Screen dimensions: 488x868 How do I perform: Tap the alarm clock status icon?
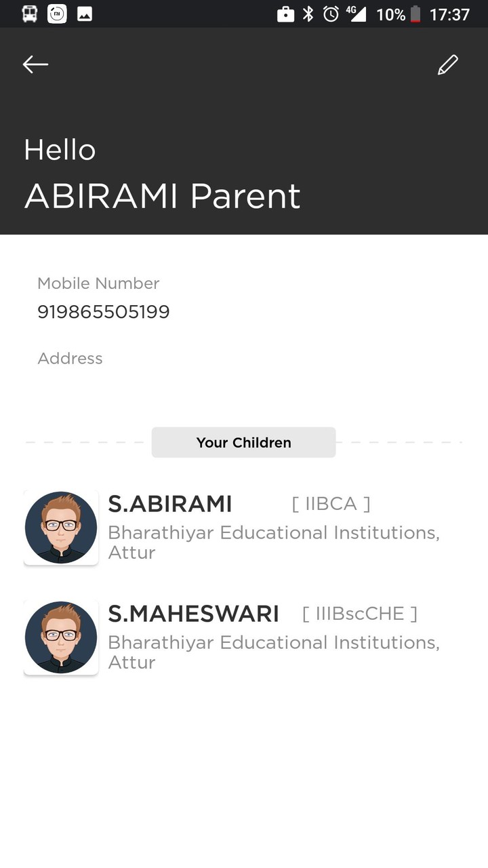click(331, 14)
